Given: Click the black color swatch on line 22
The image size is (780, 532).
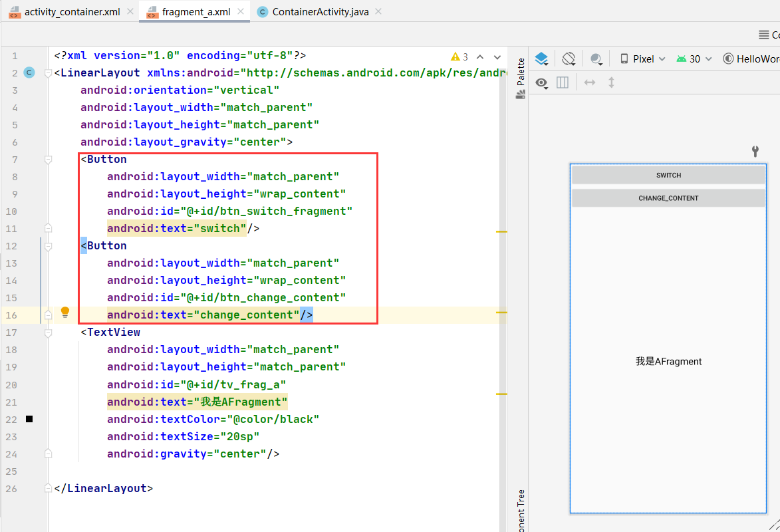Looking at the screenshot, I should pyautogui.click(x=29, y=419).
